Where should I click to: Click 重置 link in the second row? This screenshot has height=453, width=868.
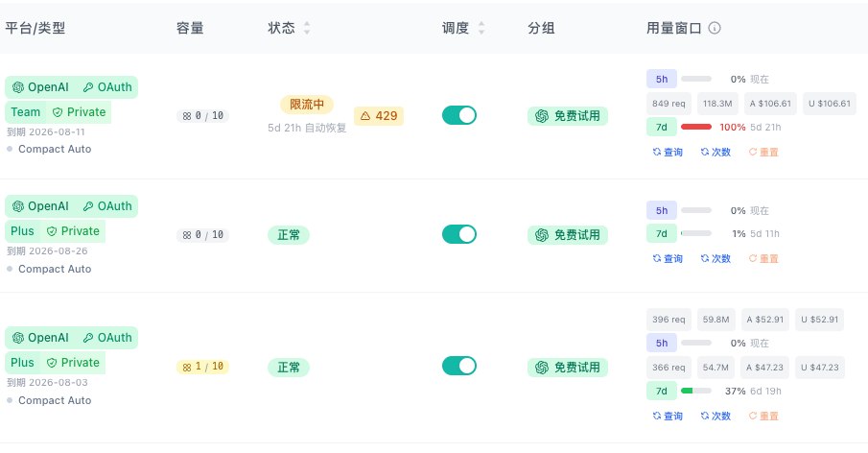pos(763,258)
